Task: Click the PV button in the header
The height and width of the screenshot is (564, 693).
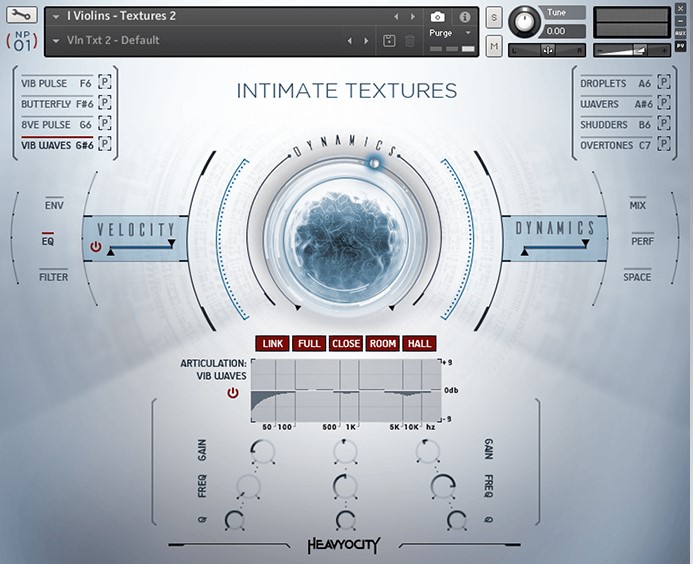Action: tap(681, 46)
